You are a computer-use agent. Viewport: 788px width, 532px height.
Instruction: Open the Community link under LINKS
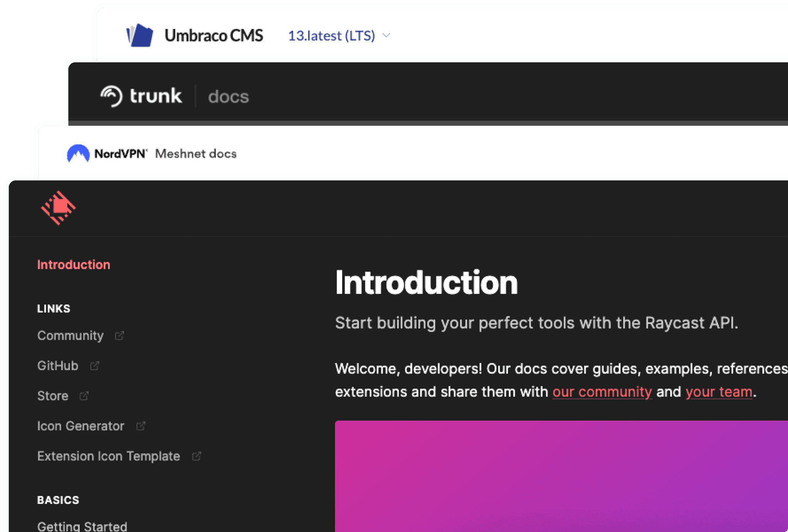coord(70,335)
